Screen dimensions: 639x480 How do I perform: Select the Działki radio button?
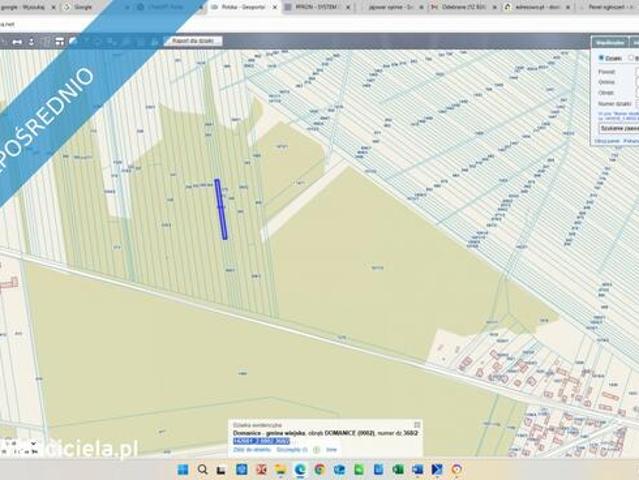click(602, 58)
